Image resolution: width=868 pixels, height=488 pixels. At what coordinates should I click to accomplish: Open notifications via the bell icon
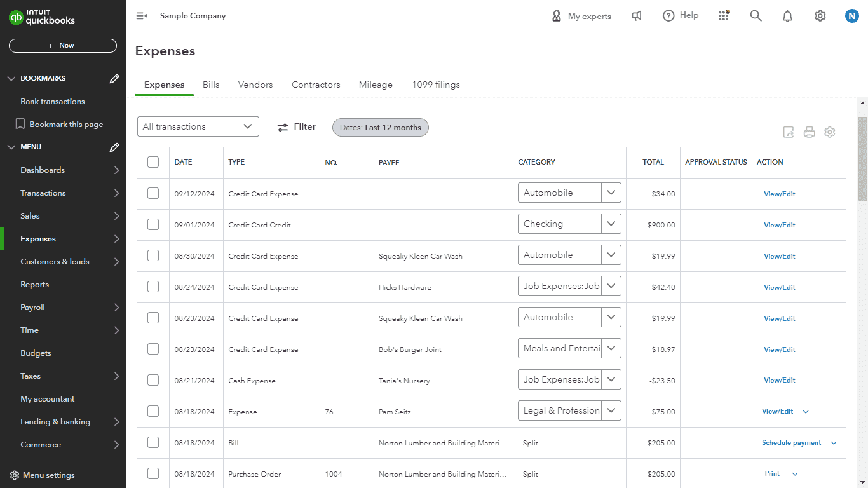787,15
